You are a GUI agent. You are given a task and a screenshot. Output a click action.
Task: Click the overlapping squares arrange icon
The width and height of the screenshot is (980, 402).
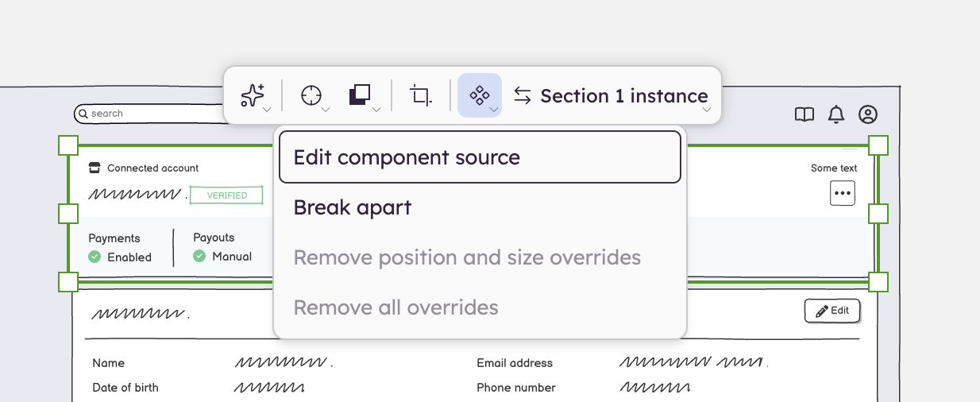click(x=359, y=95)
